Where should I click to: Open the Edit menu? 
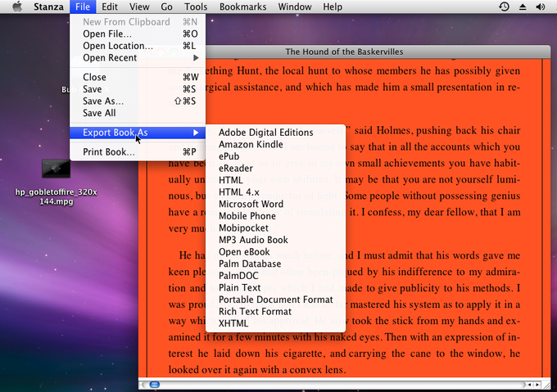pyautogui.click(x=110, y=7)
